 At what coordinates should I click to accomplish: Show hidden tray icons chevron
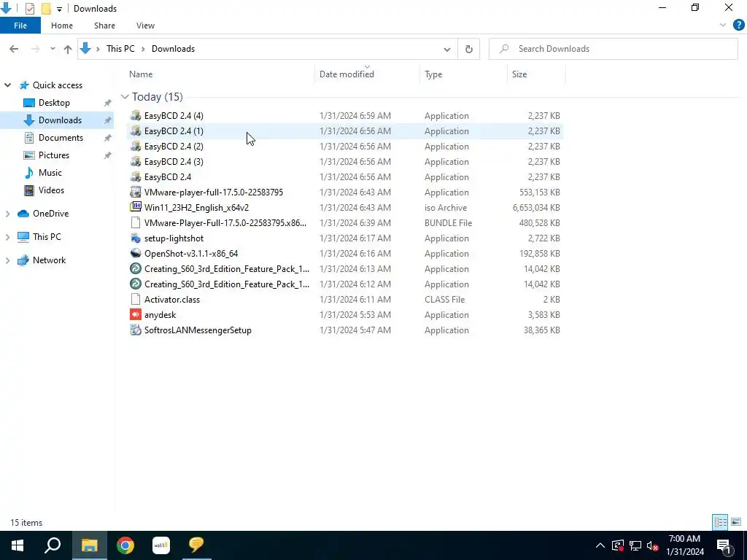pyautogui.click(x=600, y=545)
